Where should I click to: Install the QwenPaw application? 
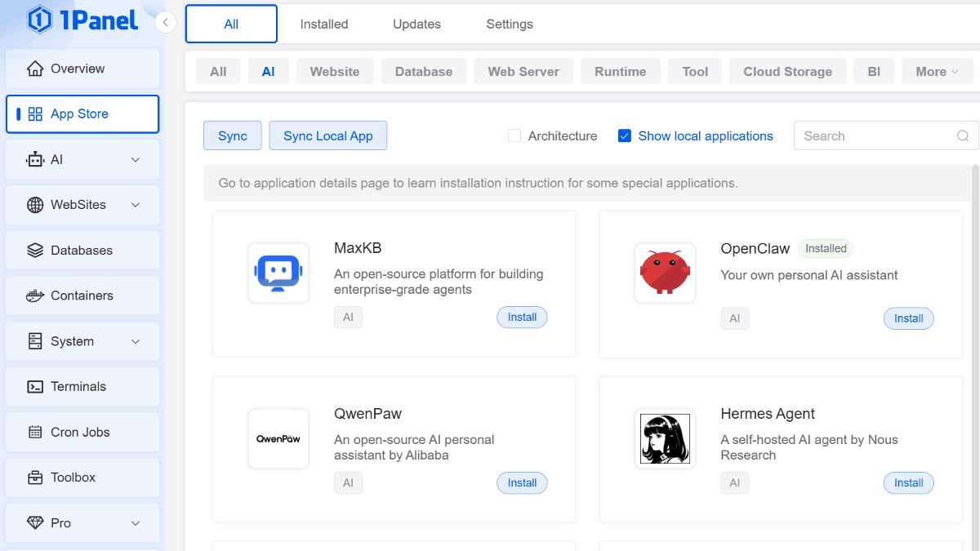[522, 482]
